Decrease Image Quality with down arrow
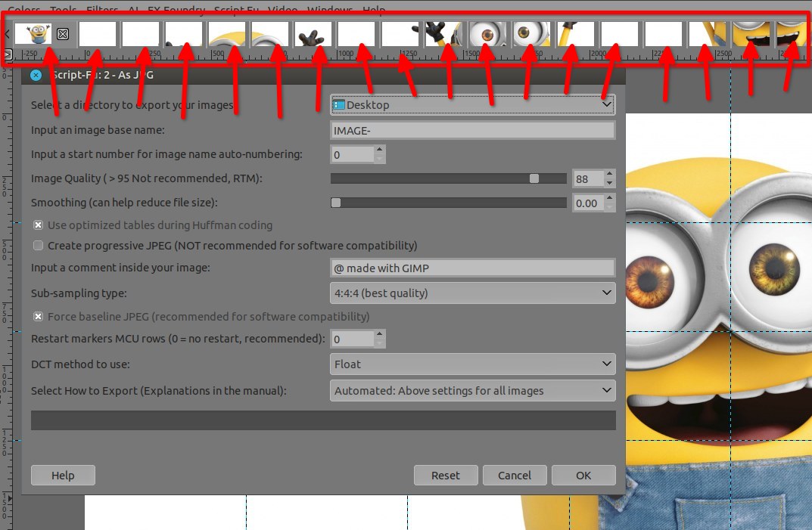The image size is (812, 530). (609, 183)
